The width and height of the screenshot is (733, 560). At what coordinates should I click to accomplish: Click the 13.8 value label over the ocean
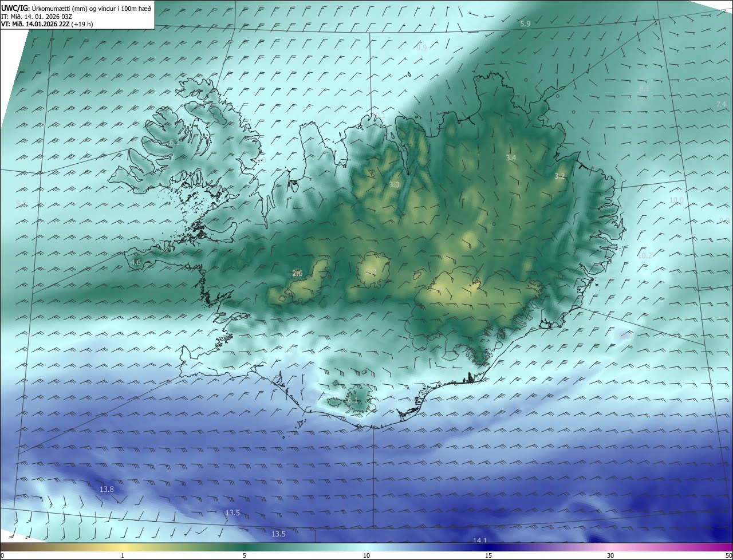tap(107, 489)
